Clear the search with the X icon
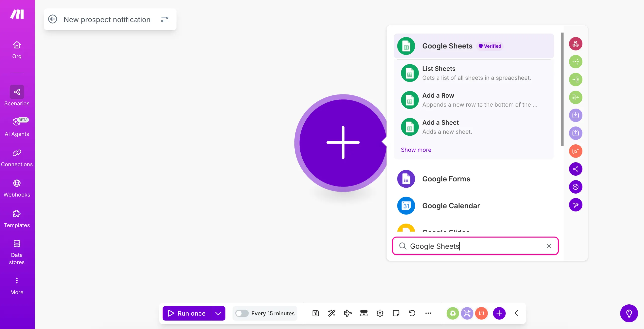This screenshot has height=329, width=644. coord(549,246)
